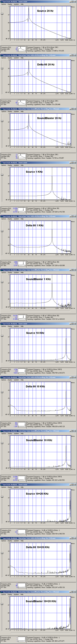The height and width of the screenshot is (644, 77).
Task: Click the app icon of the SoundBlaster 1 KHz window
Action: tap(1, 270)
